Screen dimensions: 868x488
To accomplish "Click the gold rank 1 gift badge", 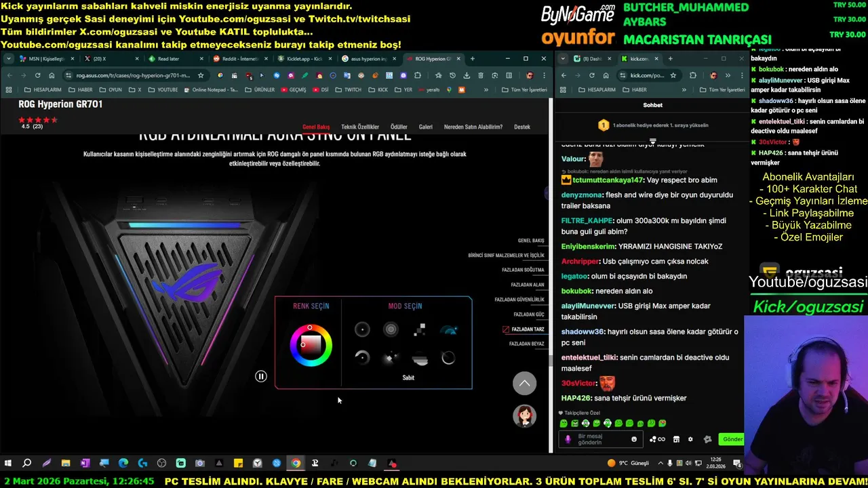I will click(x=604, y=125).
